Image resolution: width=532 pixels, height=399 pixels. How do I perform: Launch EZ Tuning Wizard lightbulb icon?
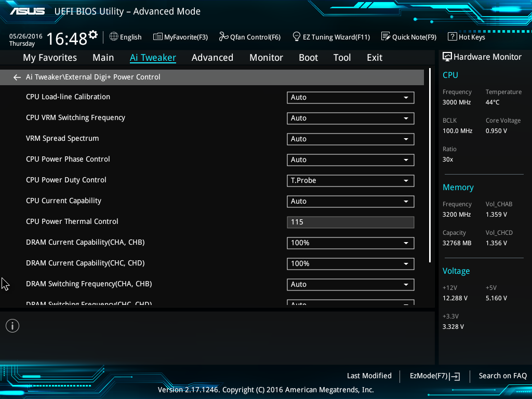[296, 36]
